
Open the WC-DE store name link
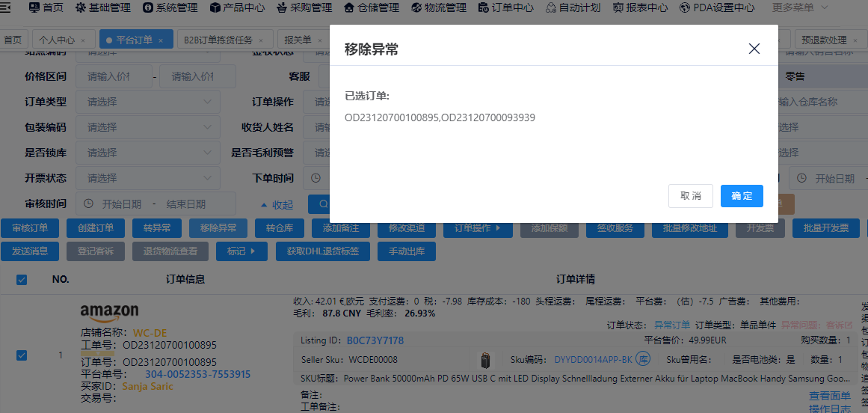[150, 333]
